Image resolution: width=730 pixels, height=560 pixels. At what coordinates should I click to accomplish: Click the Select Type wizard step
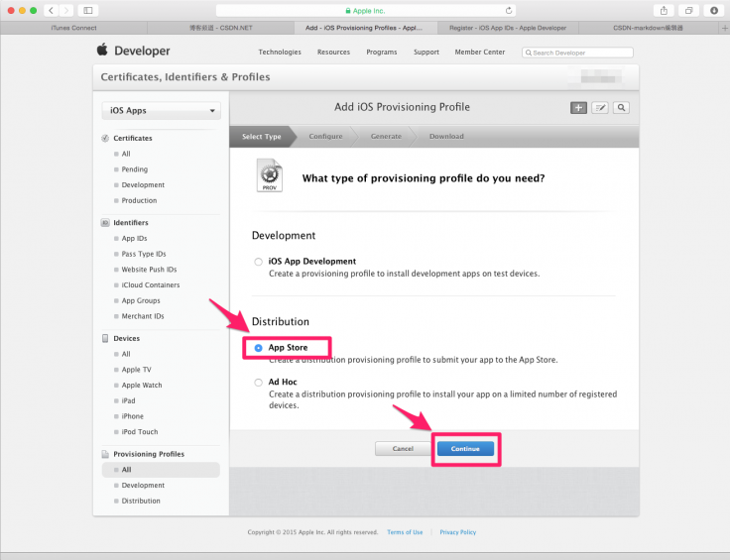[261, 136]
